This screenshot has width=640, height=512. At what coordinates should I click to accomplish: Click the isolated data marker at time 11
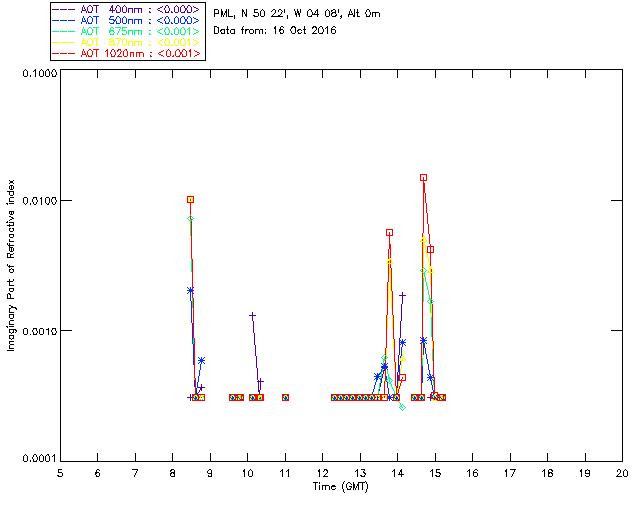[285, 398]
